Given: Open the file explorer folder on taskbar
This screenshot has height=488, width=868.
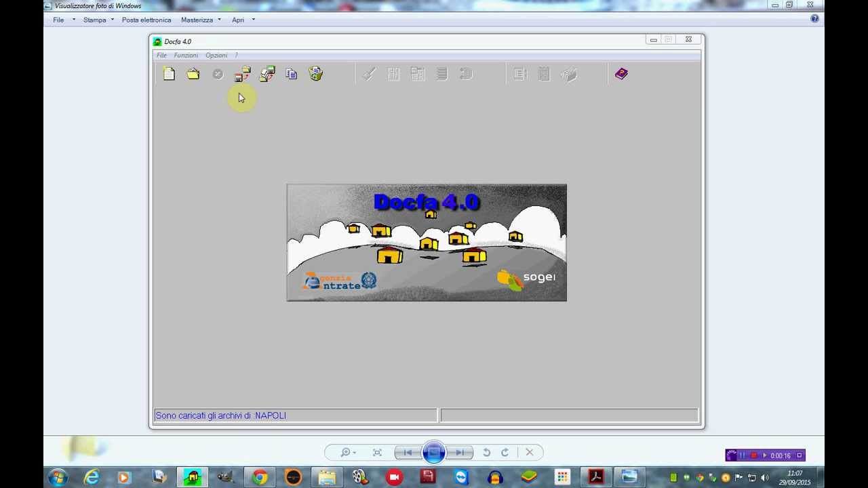Looking at the screenshot, I should [327, 478].
